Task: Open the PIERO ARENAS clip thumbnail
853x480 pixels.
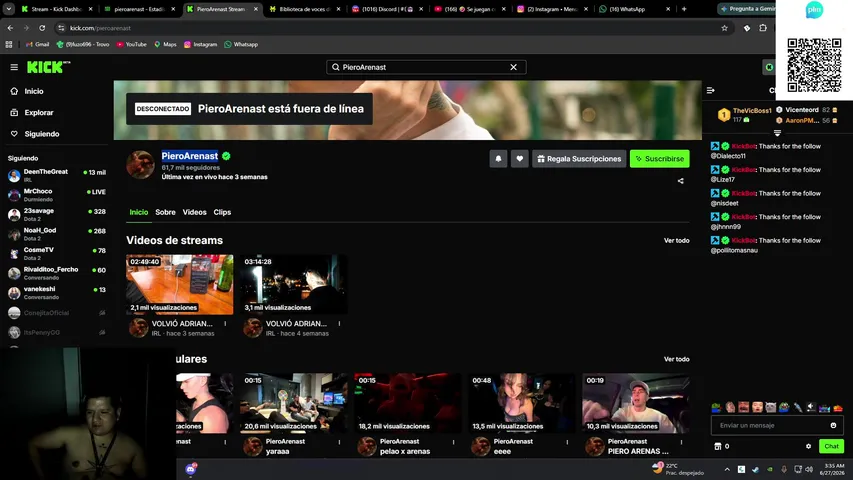Action: [635, 403]
